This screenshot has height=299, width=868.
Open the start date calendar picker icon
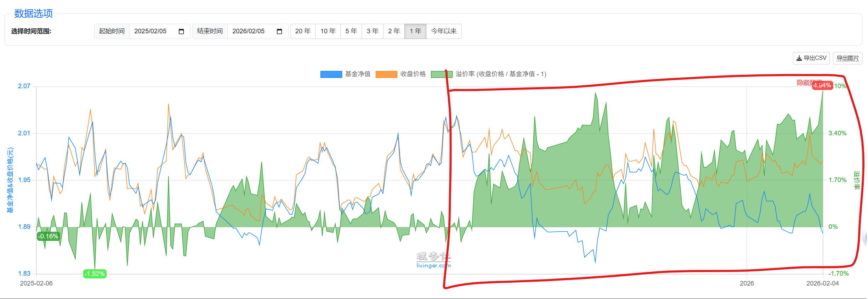181,32
